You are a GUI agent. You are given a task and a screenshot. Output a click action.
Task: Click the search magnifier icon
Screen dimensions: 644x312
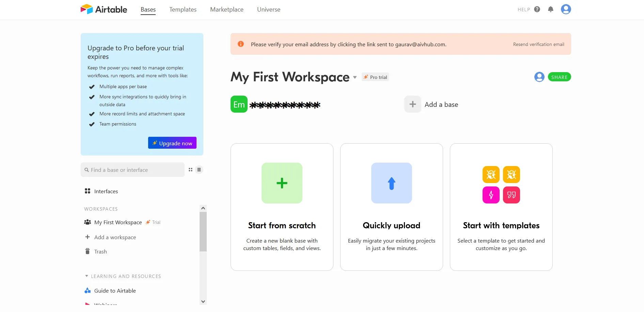(87, 170)
